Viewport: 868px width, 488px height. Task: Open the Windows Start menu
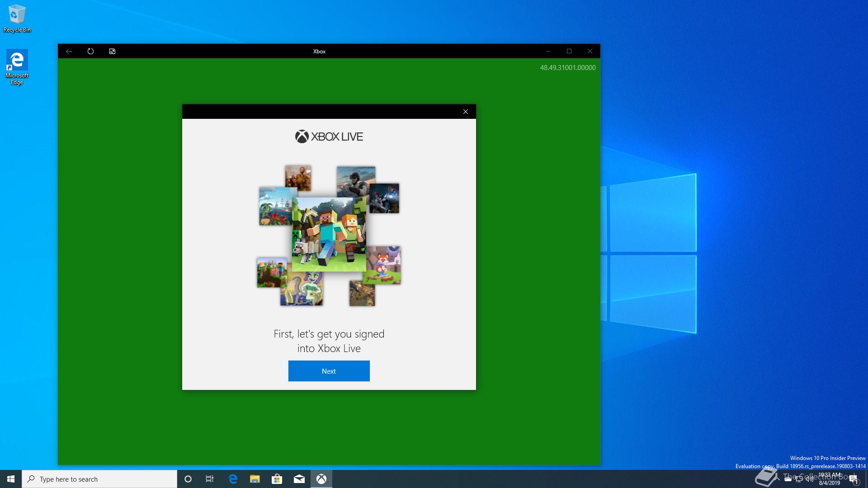(x=11, y=479)
